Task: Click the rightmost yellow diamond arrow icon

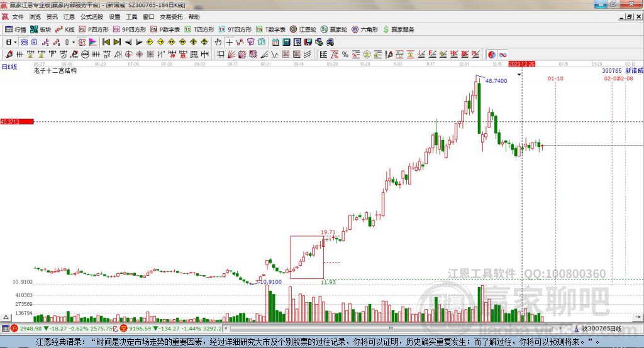Action: (x=204, y=42)
